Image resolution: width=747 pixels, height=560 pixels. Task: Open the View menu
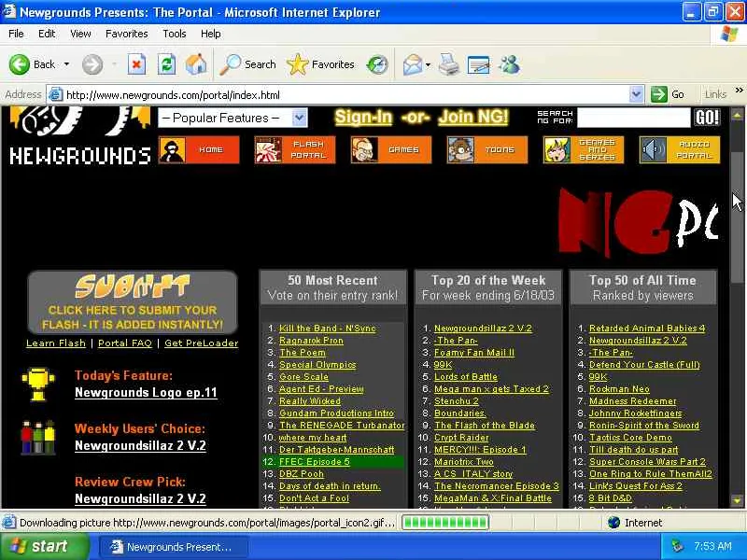(80, 34)
